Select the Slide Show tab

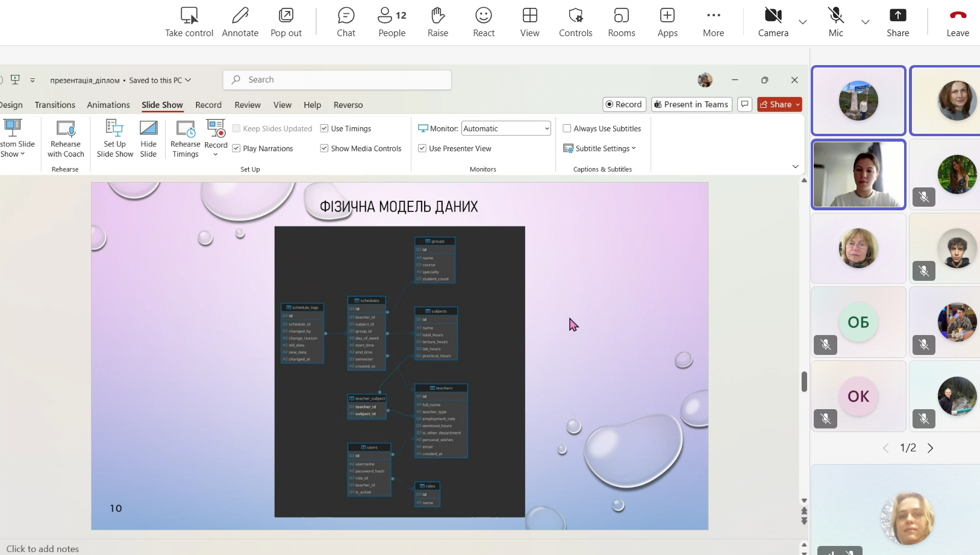(x=162, y=105)
